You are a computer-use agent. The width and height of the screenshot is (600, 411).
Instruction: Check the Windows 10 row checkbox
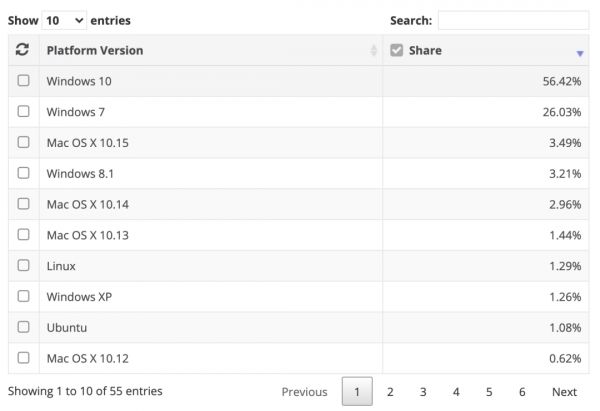23,81
